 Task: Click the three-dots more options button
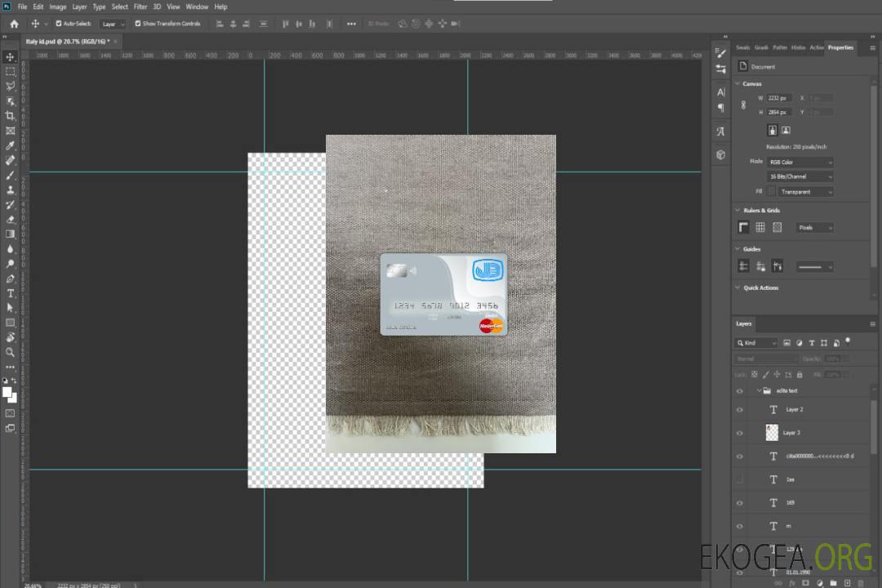(x=351, y=24)
